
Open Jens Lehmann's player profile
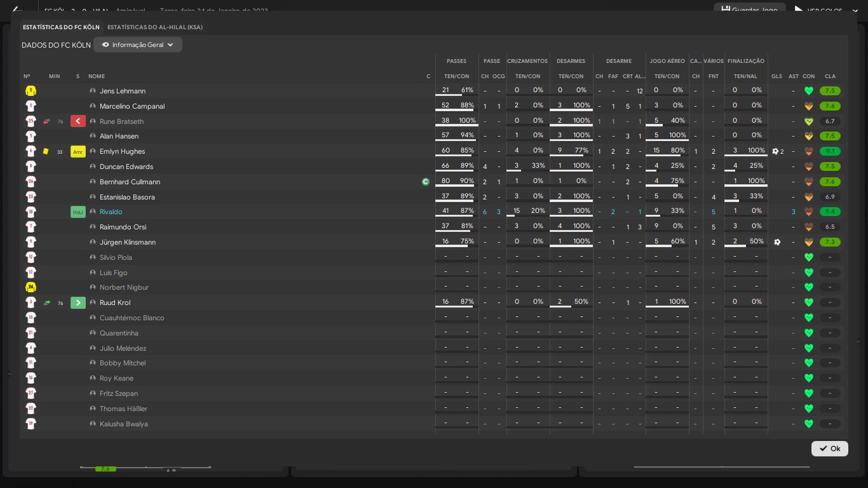click(x=123, y=91)
